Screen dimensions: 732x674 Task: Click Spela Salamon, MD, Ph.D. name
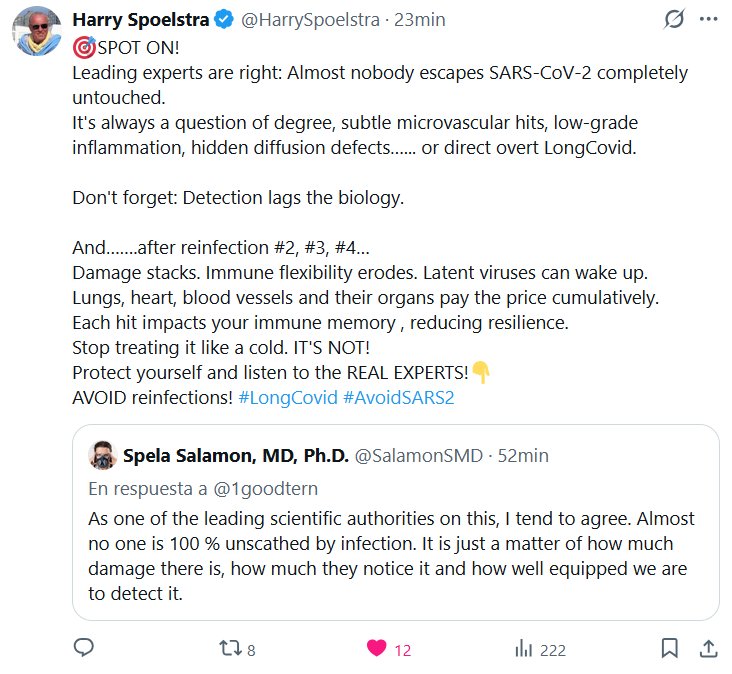(235, 456)
